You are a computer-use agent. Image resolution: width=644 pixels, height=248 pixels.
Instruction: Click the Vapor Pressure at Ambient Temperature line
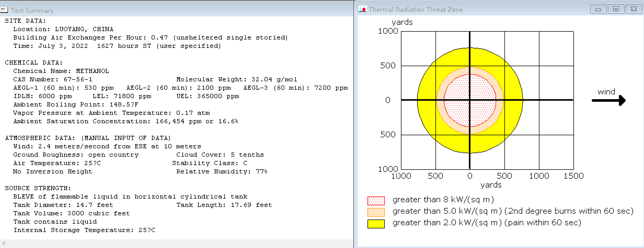tap(112, 113)
